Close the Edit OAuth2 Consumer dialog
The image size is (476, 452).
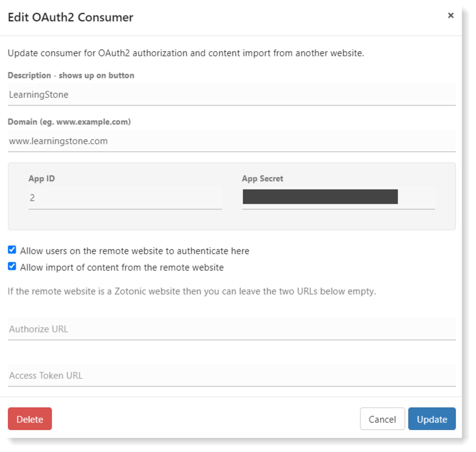451,16
